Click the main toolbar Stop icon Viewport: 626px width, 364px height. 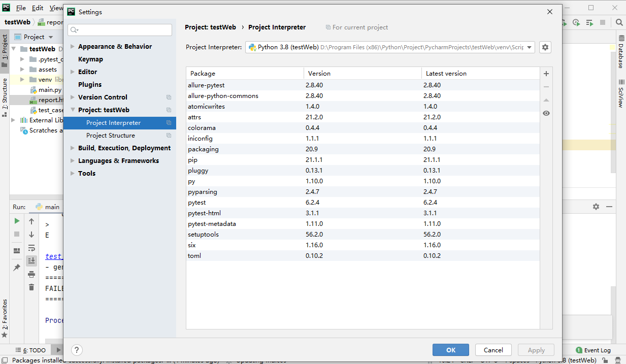(603, 22)
